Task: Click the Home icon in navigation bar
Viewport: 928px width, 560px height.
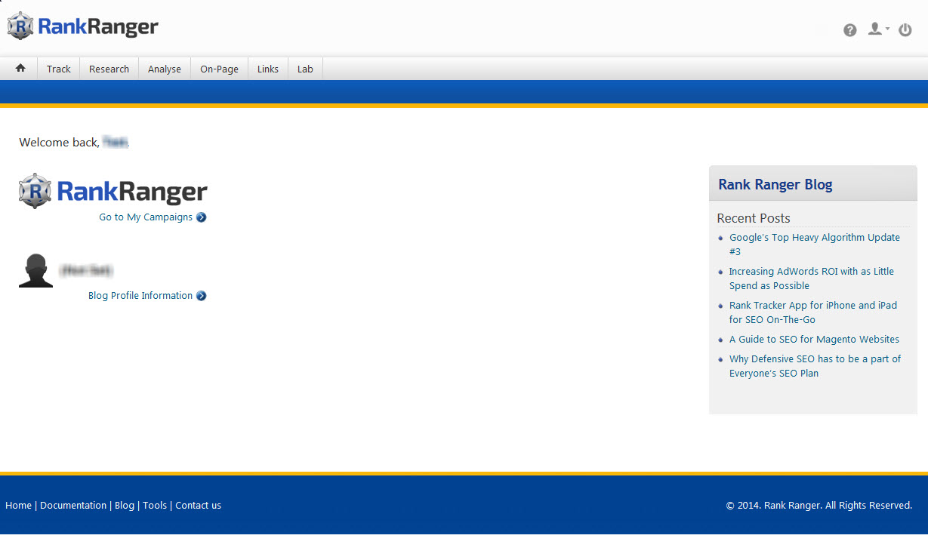Action: tap(20, 68)
